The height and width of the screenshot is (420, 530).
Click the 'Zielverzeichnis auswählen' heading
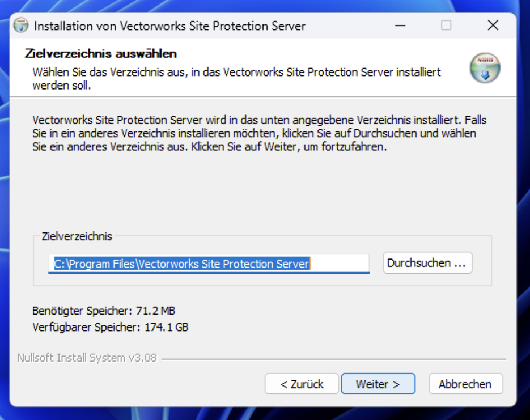pos(101,54)
